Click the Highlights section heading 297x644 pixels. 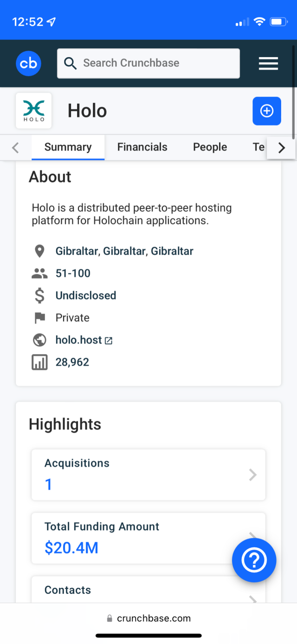[x=65, y=424]
